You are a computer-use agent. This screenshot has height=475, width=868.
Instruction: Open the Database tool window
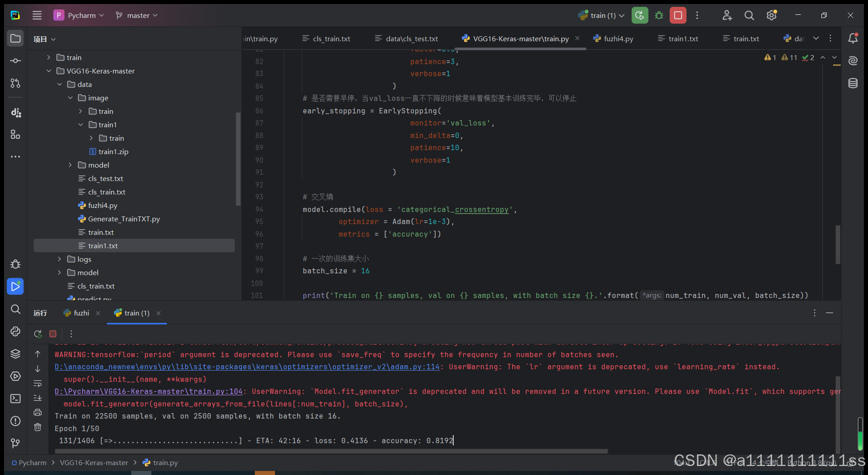pyautogui.click(x=853, y=83)
